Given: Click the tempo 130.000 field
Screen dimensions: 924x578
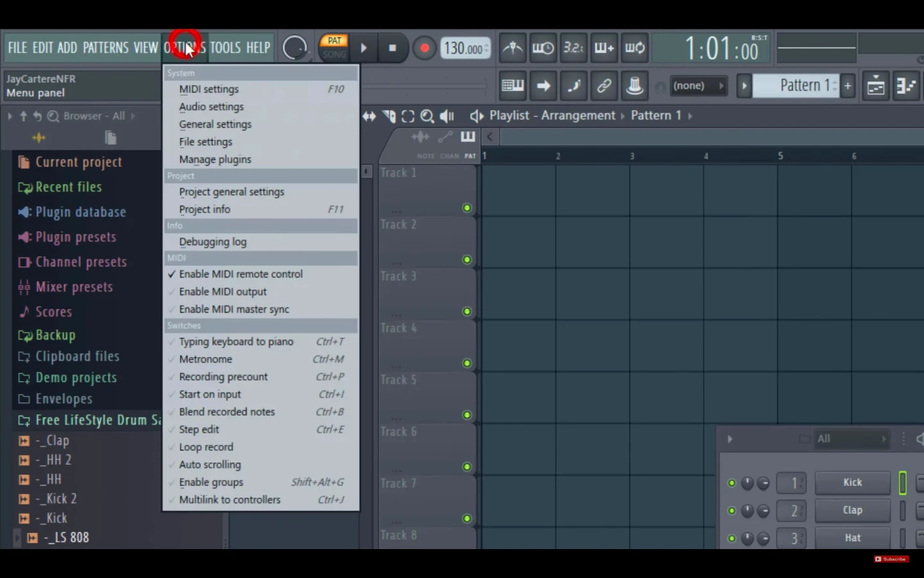Looking at the screenshot, I should point(465,49).
